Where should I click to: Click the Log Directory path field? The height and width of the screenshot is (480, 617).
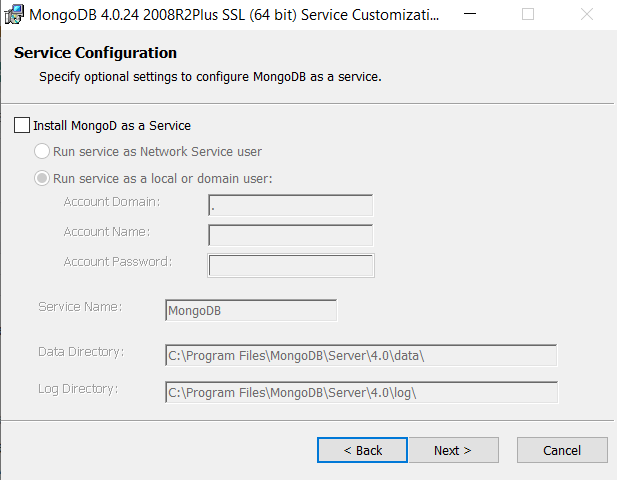[x=361, y=392]
